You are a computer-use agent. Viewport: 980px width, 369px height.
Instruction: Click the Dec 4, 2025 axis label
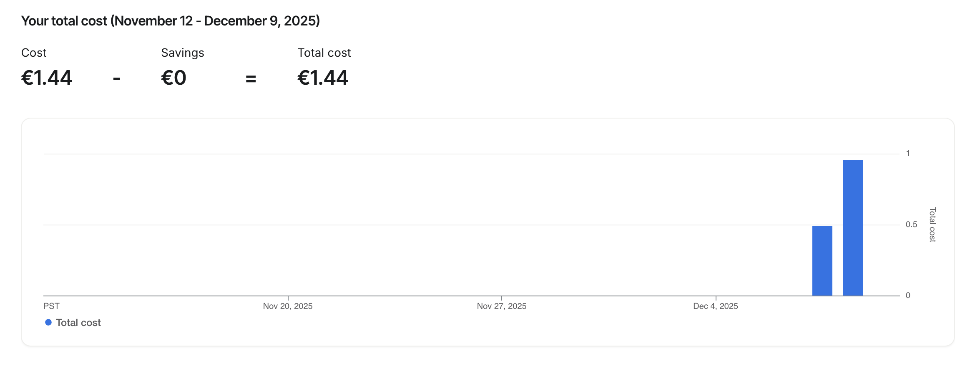click(715, 306)
